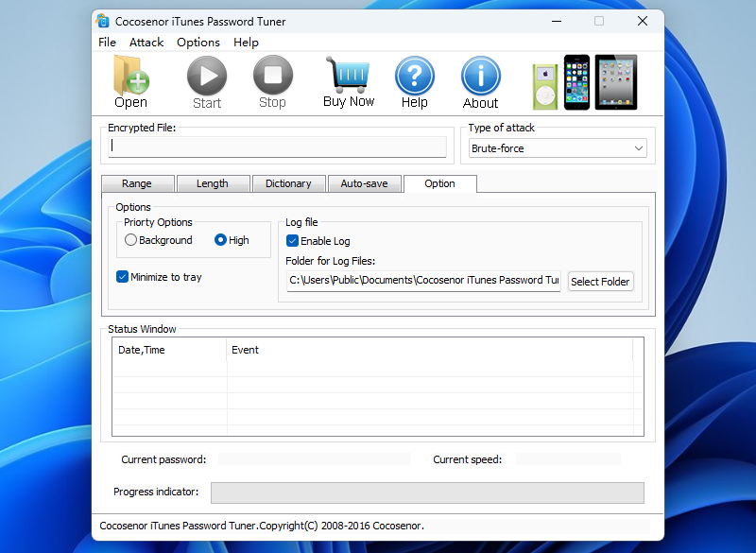Click the copyright status bar text
Screen dimensions: 756x553
262,526
